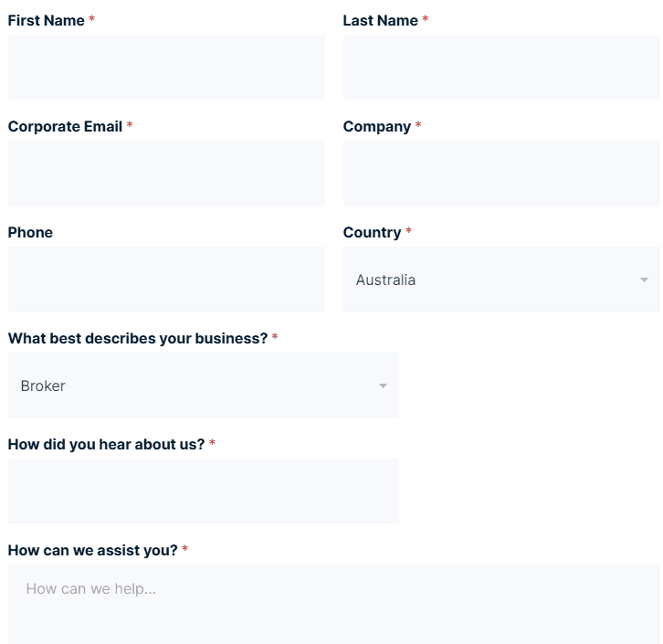
Task: Select the Corporate Email input field
Action: 166,174
